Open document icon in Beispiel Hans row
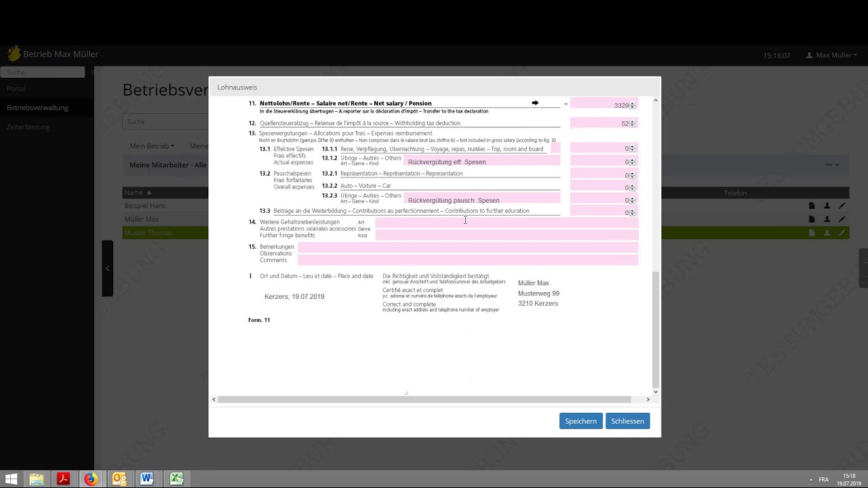This screenshot has height=488, width=868. click(812, 206)
